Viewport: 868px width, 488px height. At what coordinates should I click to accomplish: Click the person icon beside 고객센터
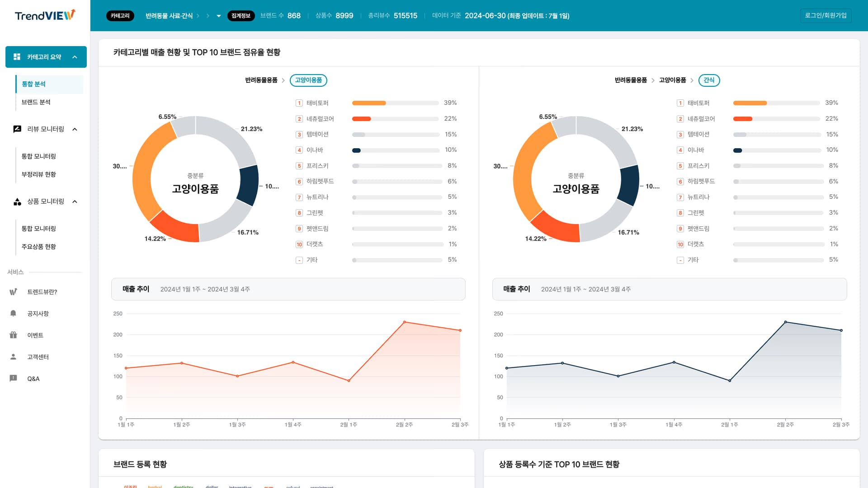pos(13,357)
